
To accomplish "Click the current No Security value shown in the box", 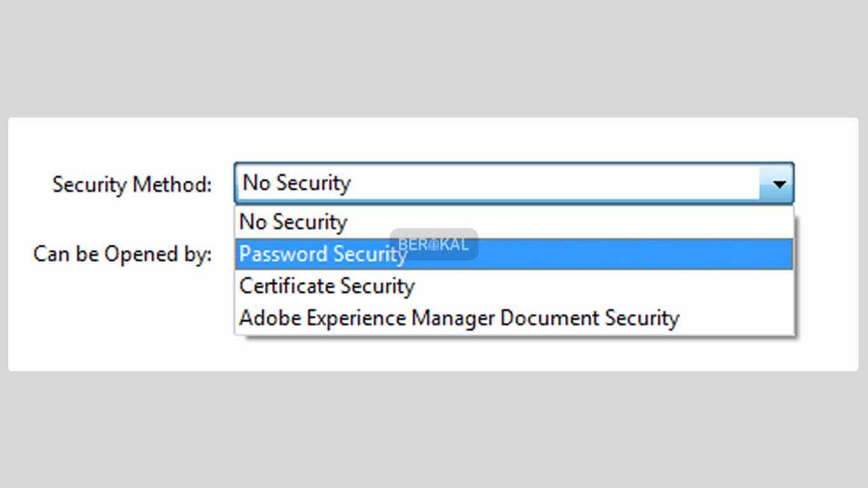I will tap(297, 183).
